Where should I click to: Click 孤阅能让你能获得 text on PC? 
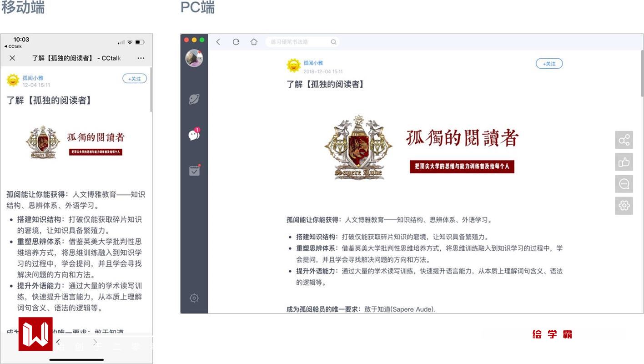(313, 220)
